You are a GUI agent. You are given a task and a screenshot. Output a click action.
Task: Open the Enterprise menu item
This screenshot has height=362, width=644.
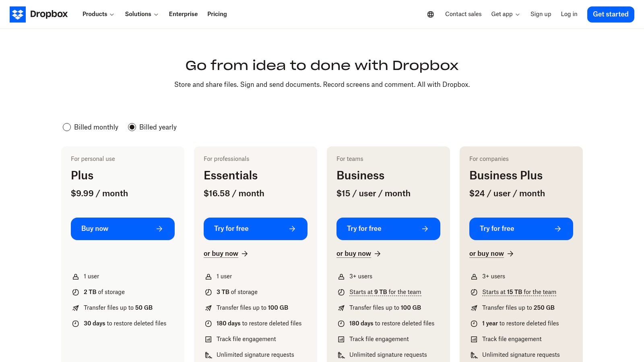click(183, 14)
